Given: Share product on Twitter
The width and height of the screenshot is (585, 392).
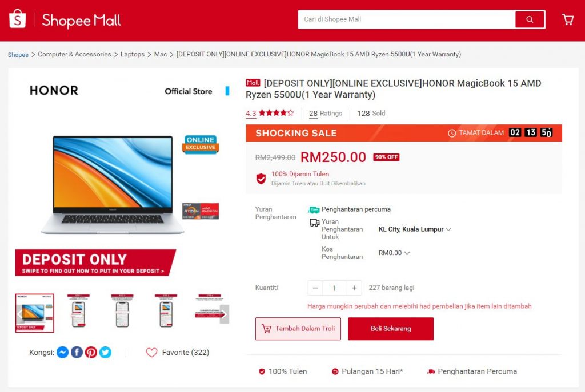Looking at the screenshot, I should [x=105, y=352].
